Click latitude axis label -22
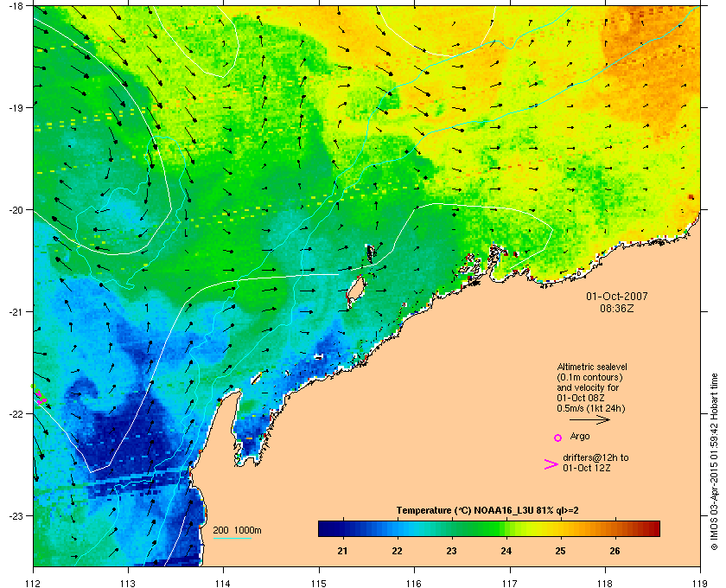 (x=15, y=414)
